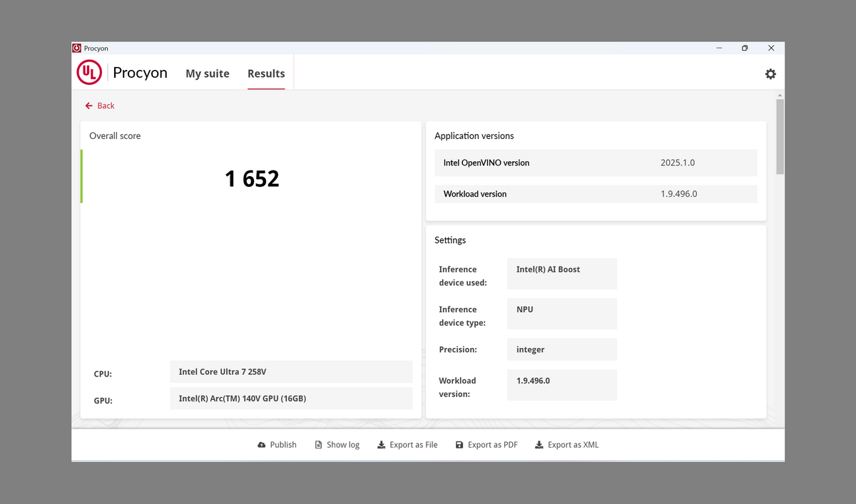Click the Export as XML download icon

[x=539, y=445]
